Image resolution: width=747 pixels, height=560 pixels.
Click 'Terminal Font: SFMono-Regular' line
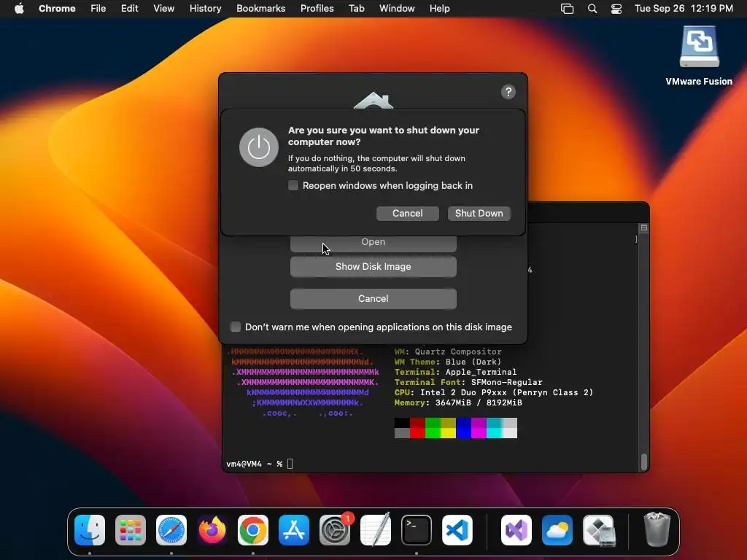[x=468, y=382]
